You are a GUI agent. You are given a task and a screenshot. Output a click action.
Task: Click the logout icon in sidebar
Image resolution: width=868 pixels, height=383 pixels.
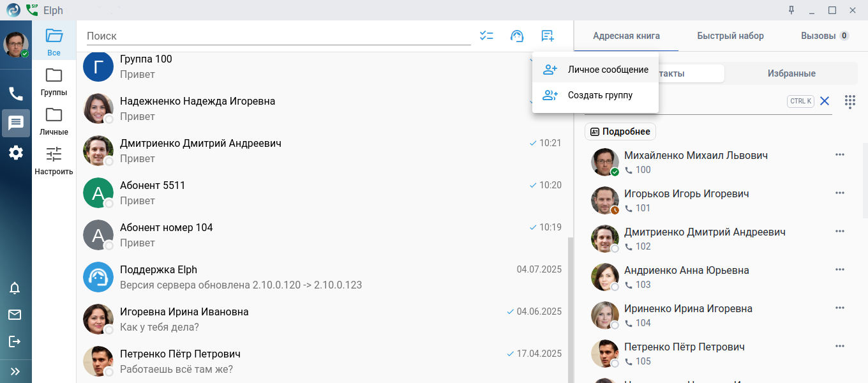15,342
